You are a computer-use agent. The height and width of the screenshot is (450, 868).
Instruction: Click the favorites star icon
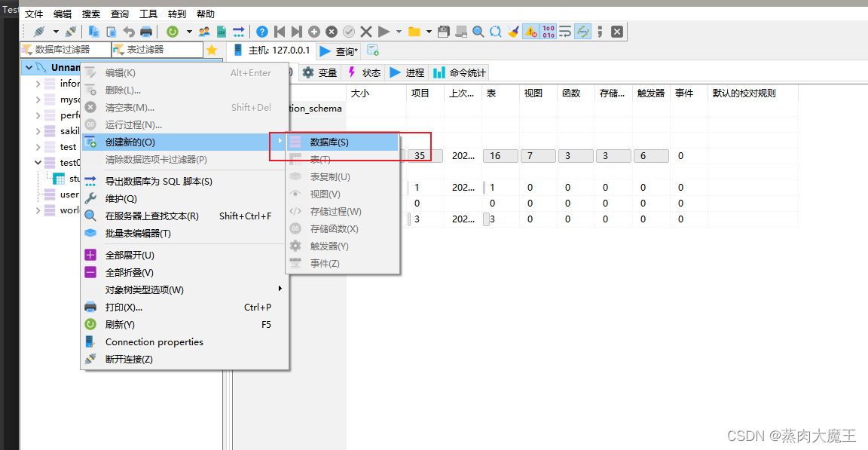tap(212, 50)
